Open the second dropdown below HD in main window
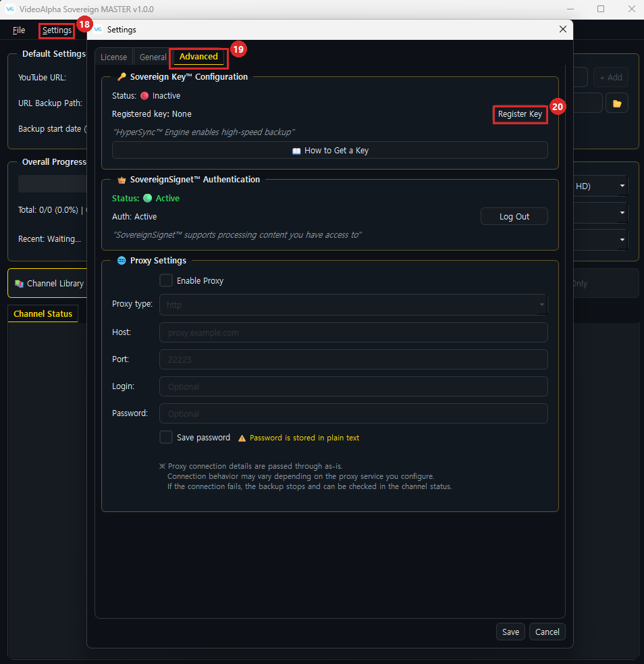Screen dimensions: 644x664 pos(622,213)
